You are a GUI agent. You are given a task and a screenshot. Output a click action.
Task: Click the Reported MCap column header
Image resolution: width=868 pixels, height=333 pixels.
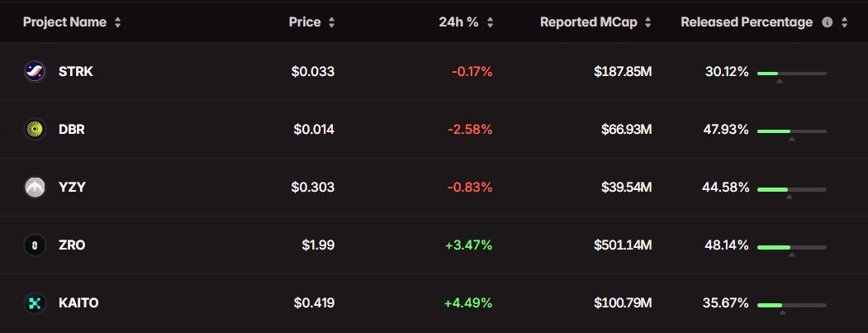[590, 22]
